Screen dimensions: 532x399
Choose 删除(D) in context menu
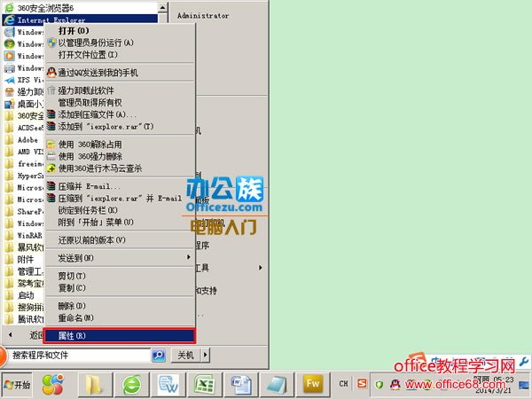pos(120,306)
